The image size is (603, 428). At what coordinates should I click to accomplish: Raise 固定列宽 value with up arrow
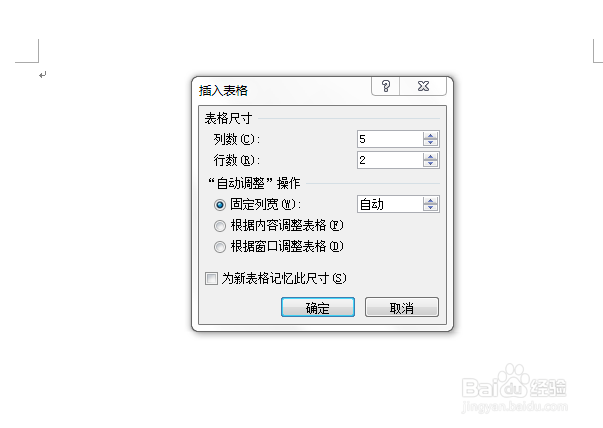[x=430, y=200]
